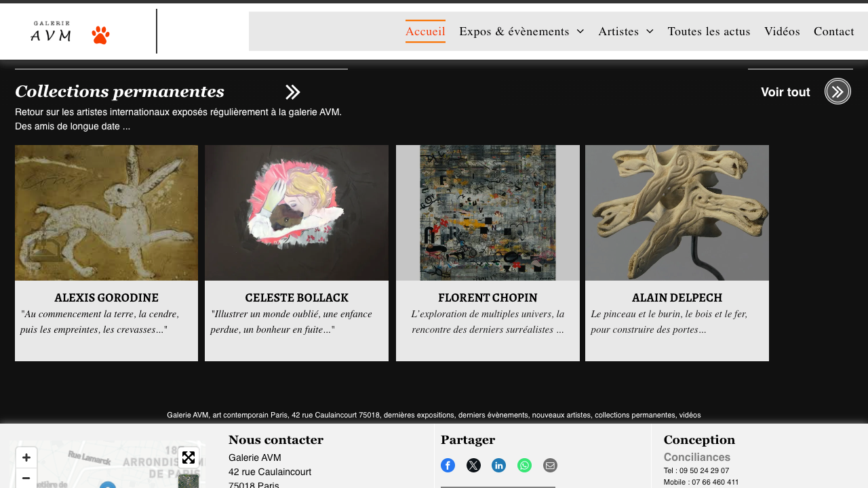Share the page by email

coord(551,466)
